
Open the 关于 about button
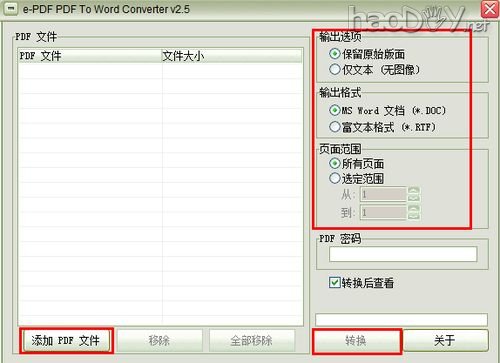click(x=445, y=340)
